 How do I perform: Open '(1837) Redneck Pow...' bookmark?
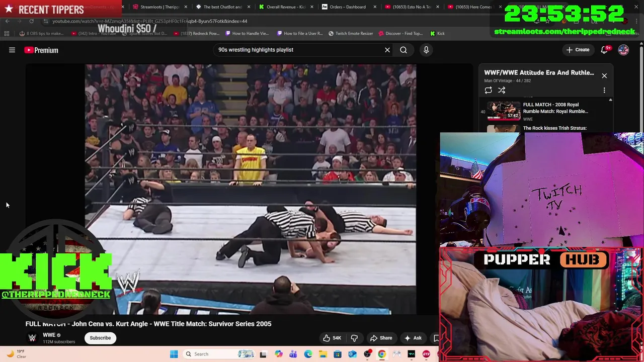click(197, 33)
